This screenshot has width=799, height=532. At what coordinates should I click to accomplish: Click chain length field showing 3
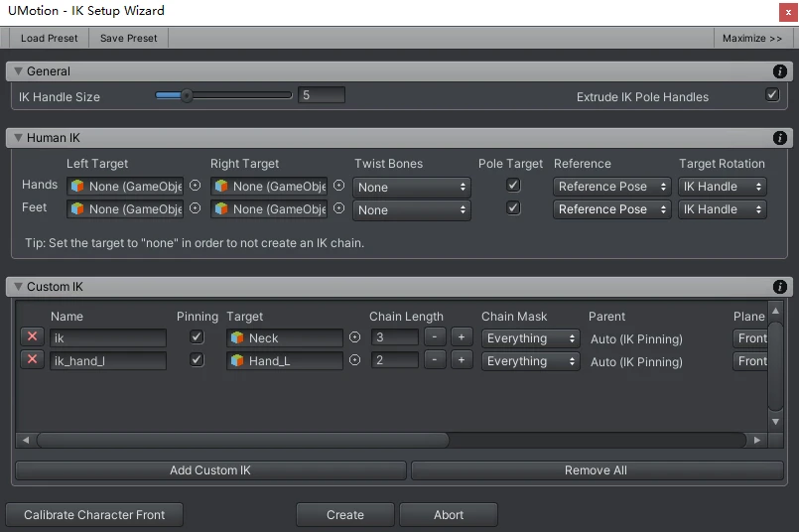coord(395,336)
